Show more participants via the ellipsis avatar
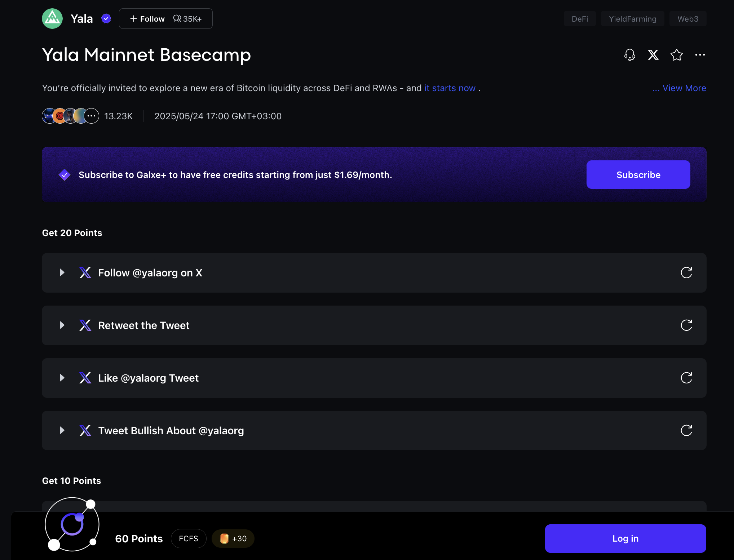This screenshot has height=560, width=734. click(x=92, y=116)
